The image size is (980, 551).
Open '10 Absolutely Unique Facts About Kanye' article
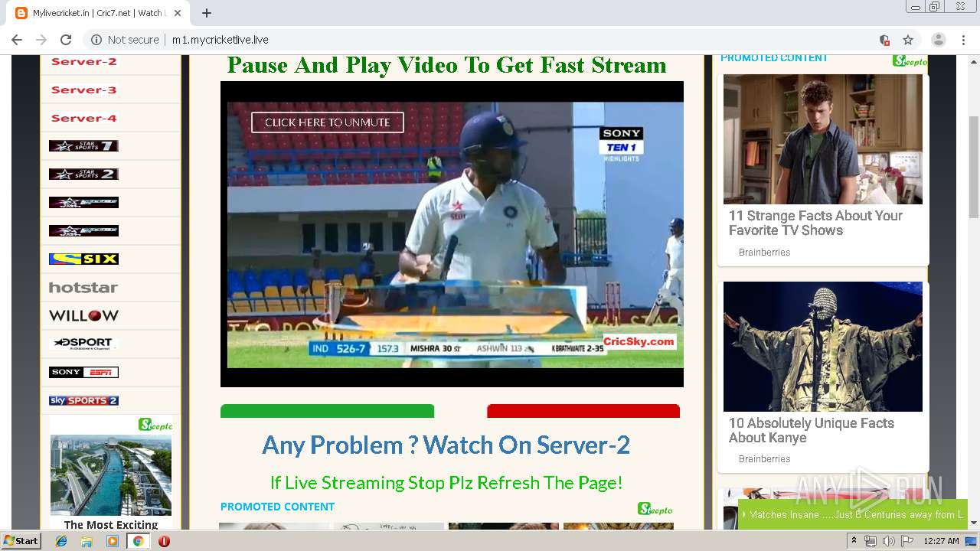coord(812,430)
